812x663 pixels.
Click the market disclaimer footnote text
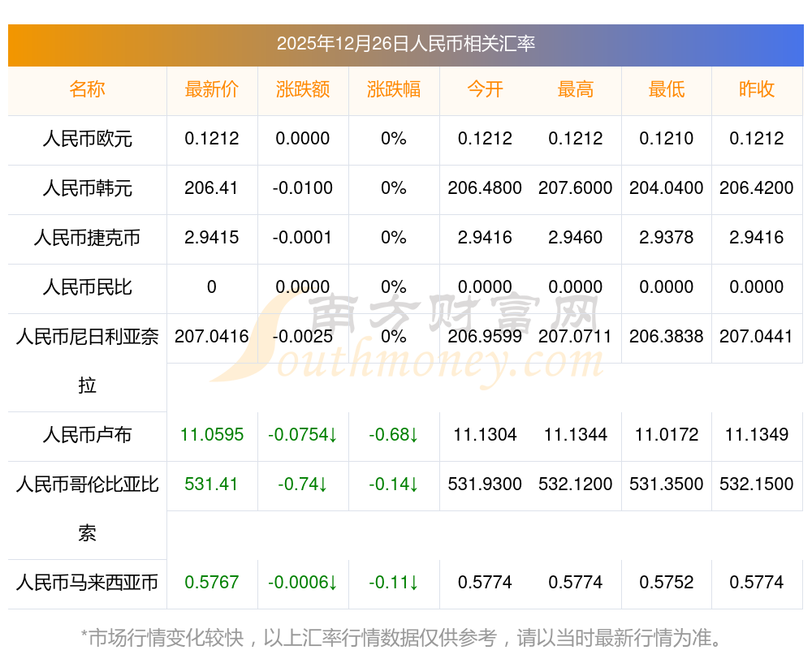(x=402, y=638)
